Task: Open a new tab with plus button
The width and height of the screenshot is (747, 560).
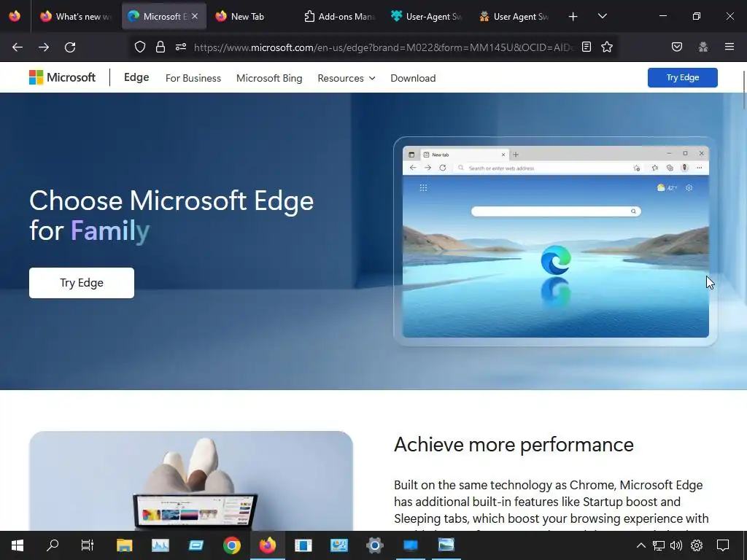Action: [x=573, y=17]
